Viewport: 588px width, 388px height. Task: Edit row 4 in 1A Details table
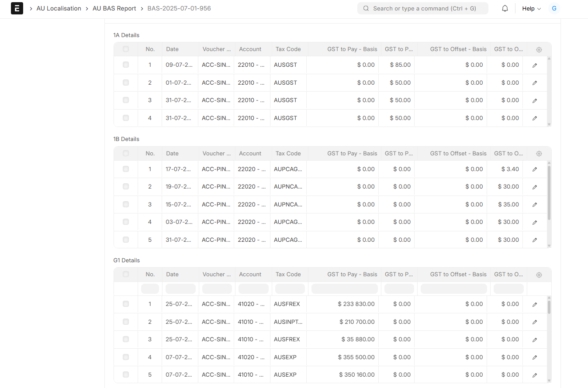point(534,118)
